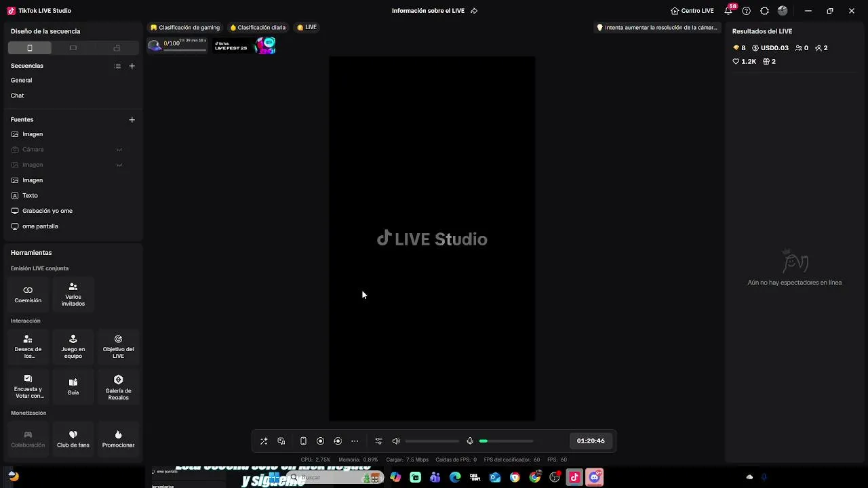Viewport: 868px width, 488px height.
Task: Open Encuesta y Votar tool
Action: (28, 386)
